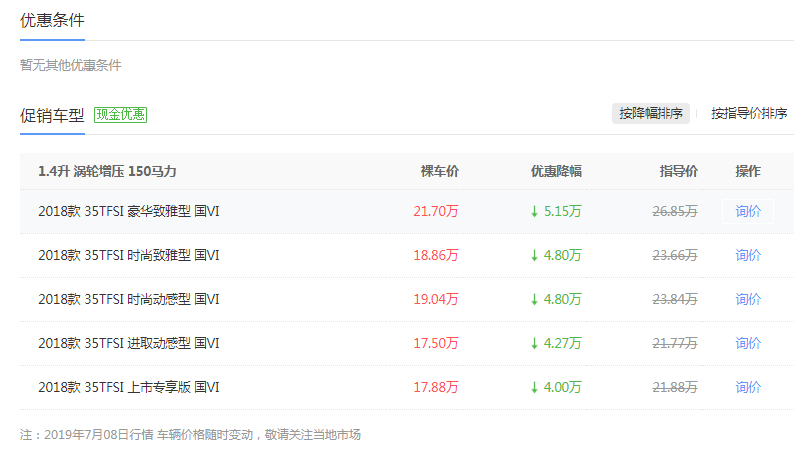
Task: Click the 1.4升 涡轮增压 150马力 header
Action: click(107, 171)
